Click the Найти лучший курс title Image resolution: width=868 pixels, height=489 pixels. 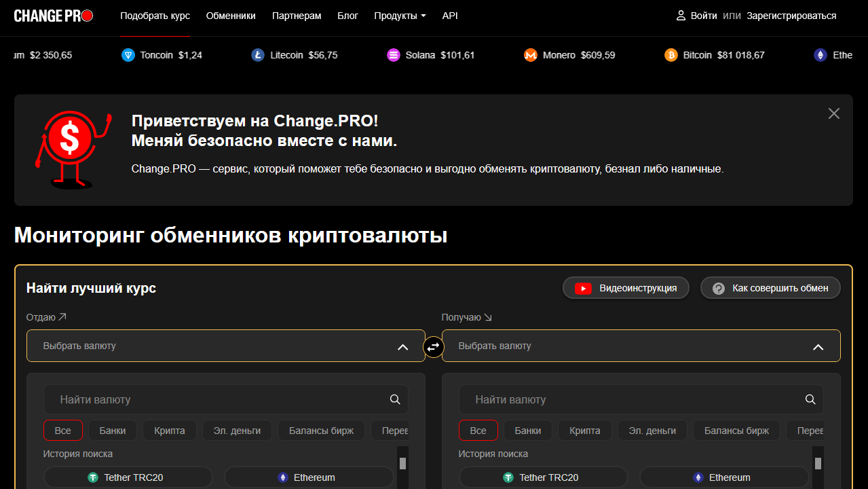pos(91,288)
